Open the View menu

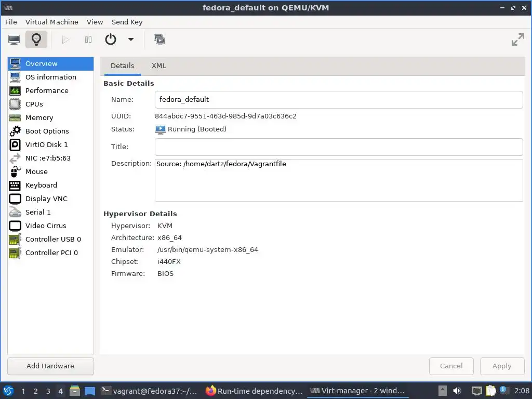coord(95,22)
